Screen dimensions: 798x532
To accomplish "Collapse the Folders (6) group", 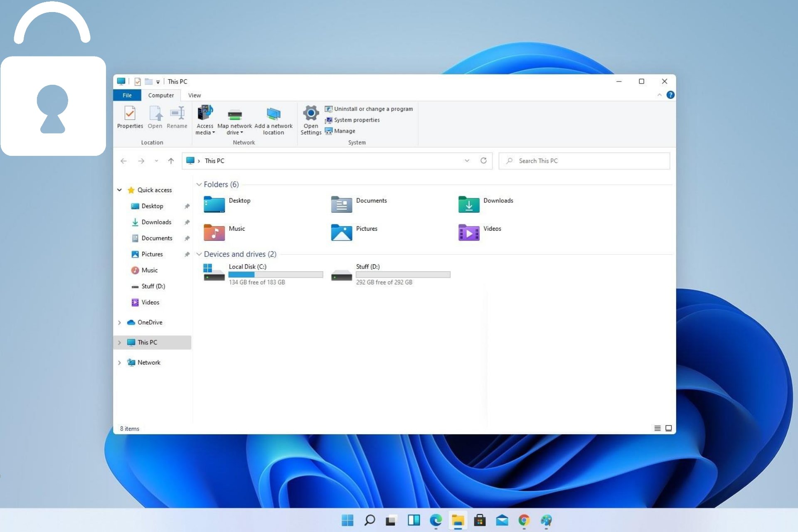I will 199,185.
